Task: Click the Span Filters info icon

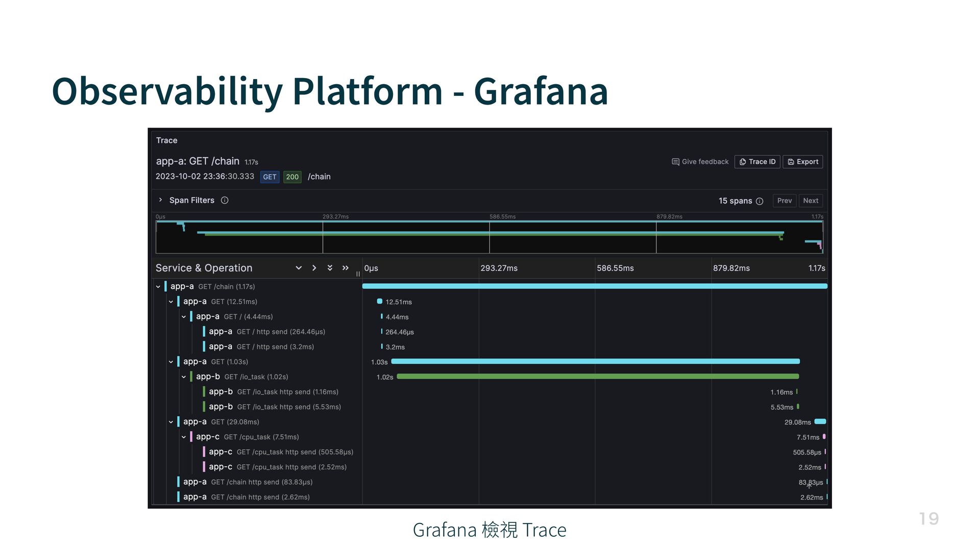Action: tap(225, 201)
